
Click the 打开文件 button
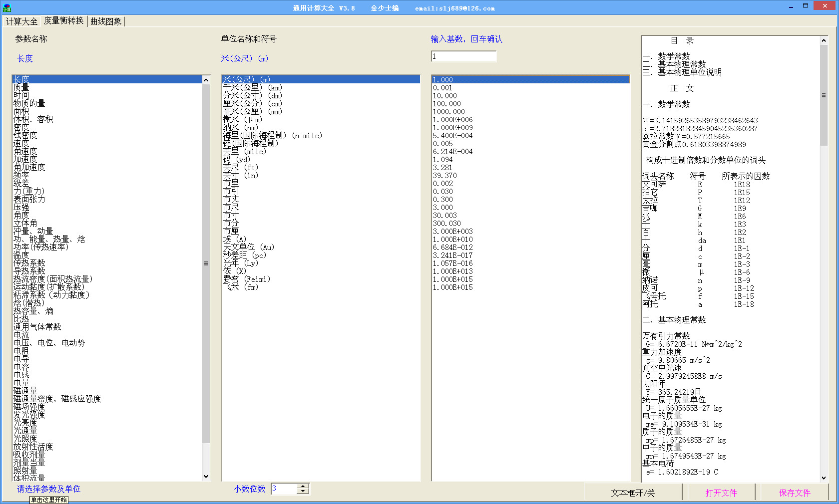point(721,493)
